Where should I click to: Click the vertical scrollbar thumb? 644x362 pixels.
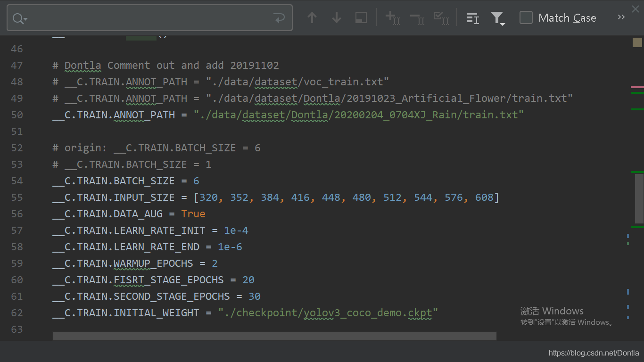tap(639, 198)
